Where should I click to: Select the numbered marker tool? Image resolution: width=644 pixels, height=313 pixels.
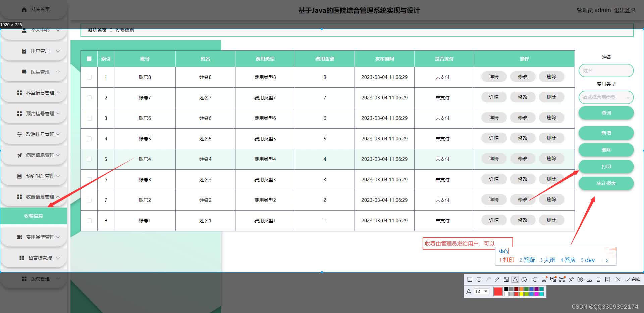(x=524, y=279)
